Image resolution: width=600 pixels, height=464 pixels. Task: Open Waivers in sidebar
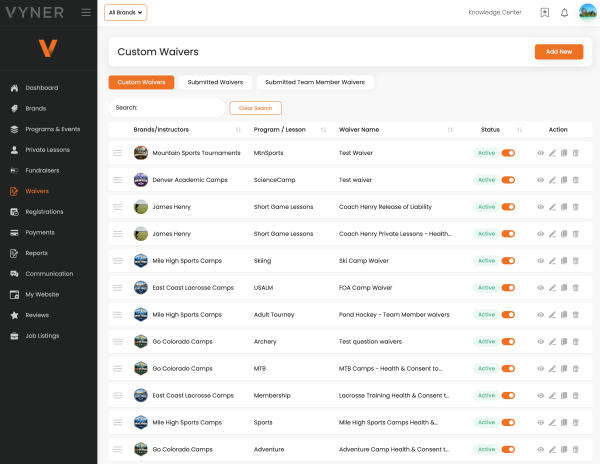pos(37,191)
